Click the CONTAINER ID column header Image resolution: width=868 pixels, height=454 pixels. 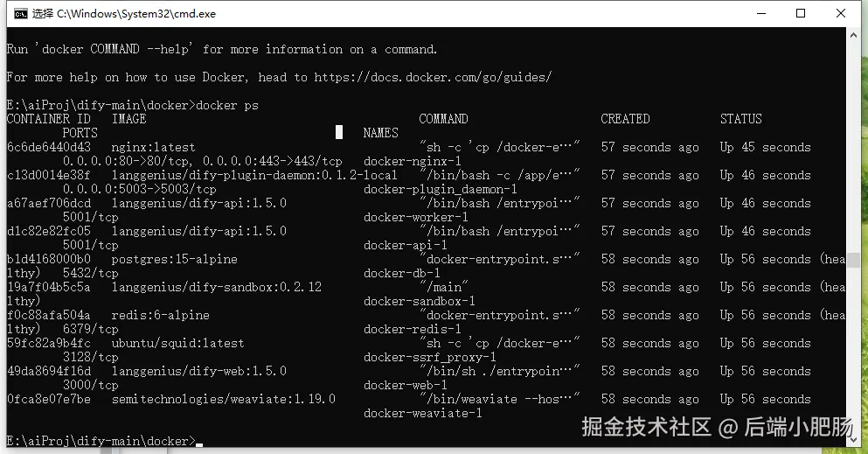point(48,119)
